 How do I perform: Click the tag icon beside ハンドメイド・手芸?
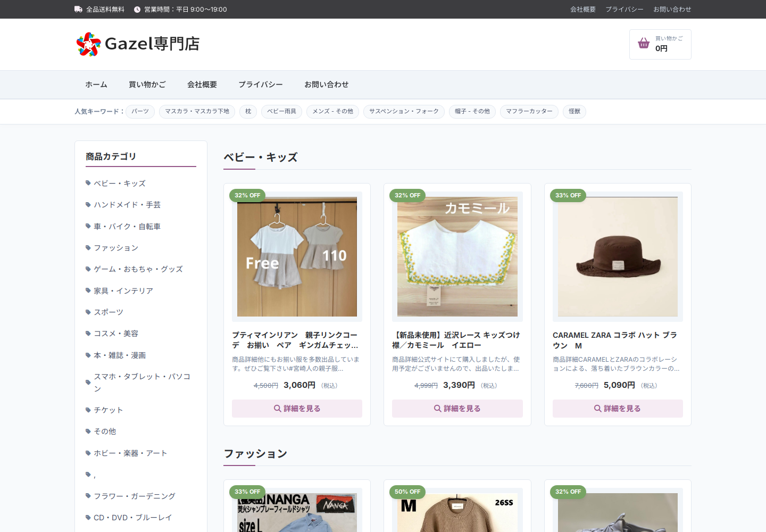click(x=88, y=204)
